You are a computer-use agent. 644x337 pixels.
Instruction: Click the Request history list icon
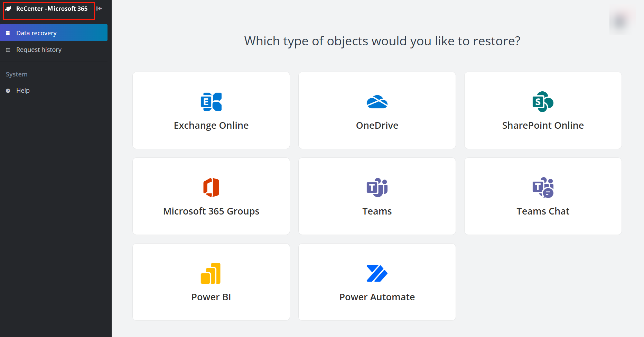coord(8,50)
